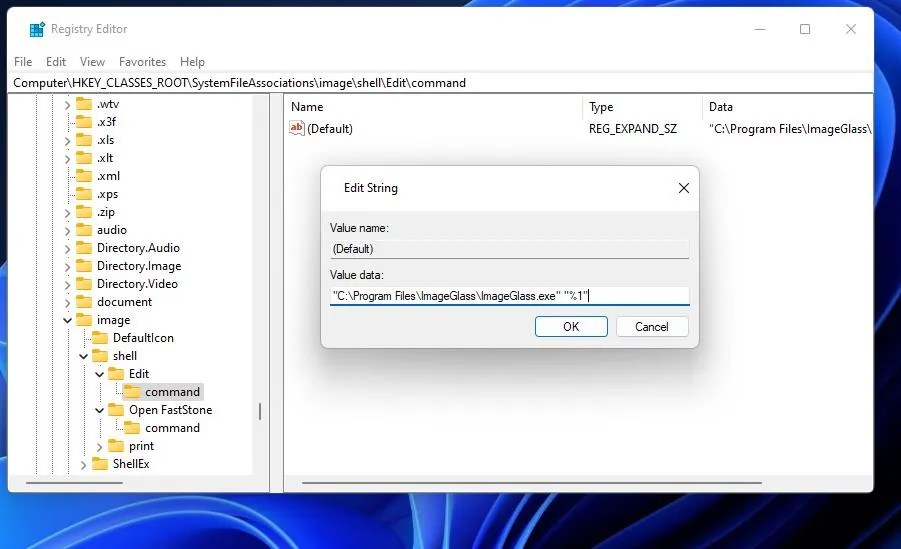Click the DefaultIcon folder icon
The width and height of the screenshot is (901, 549).
100,337
